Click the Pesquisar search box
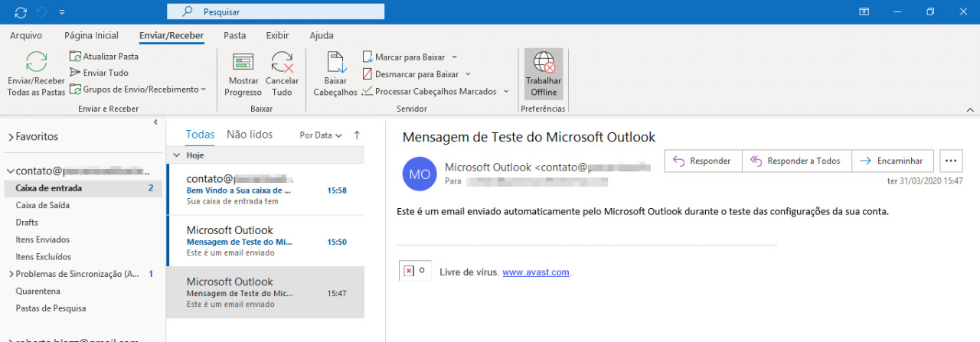The height and width of the screenshot is (342, 980). (x=276, y=12)
